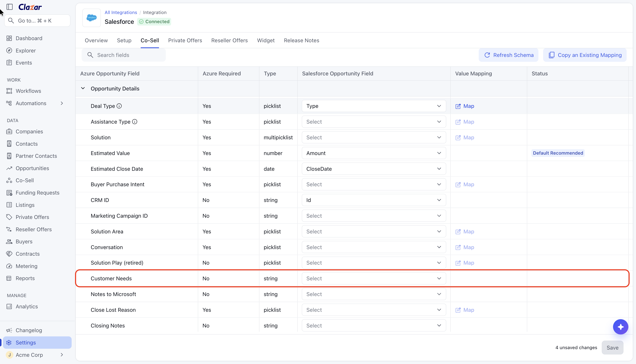Click the Assistance Type info icon
Viewport: 636px width, 364px height.
pos(135,122)
